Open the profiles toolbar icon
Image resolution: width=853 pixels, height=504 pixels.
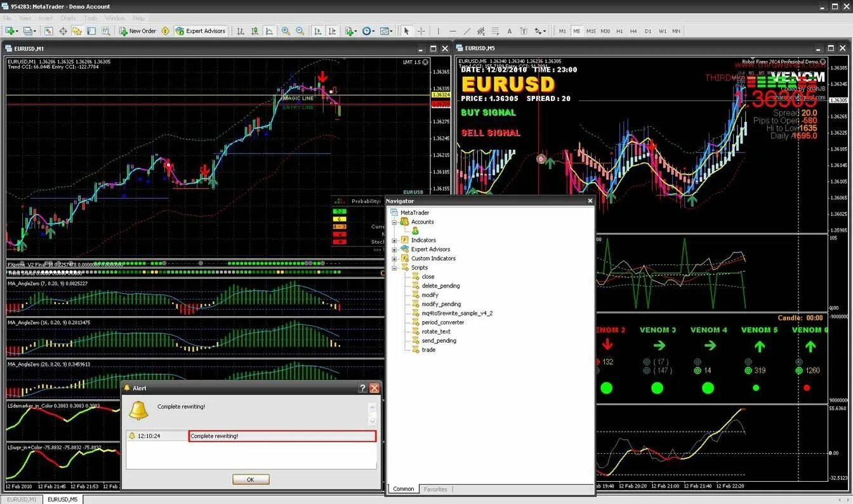29,31
